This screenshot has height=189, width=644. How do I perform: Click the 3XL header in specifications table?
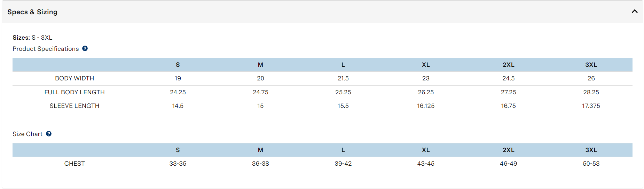(x=591, y=65)
